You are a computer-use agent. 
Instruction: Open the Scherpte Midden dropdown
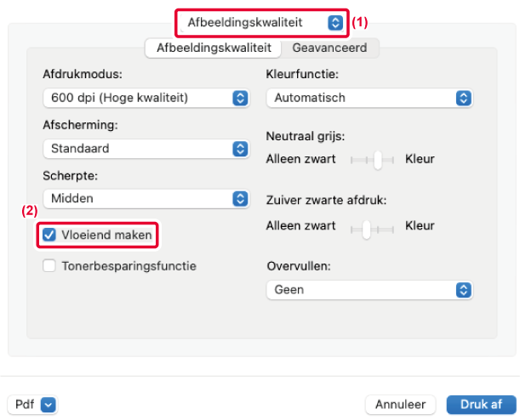point(145,198)
